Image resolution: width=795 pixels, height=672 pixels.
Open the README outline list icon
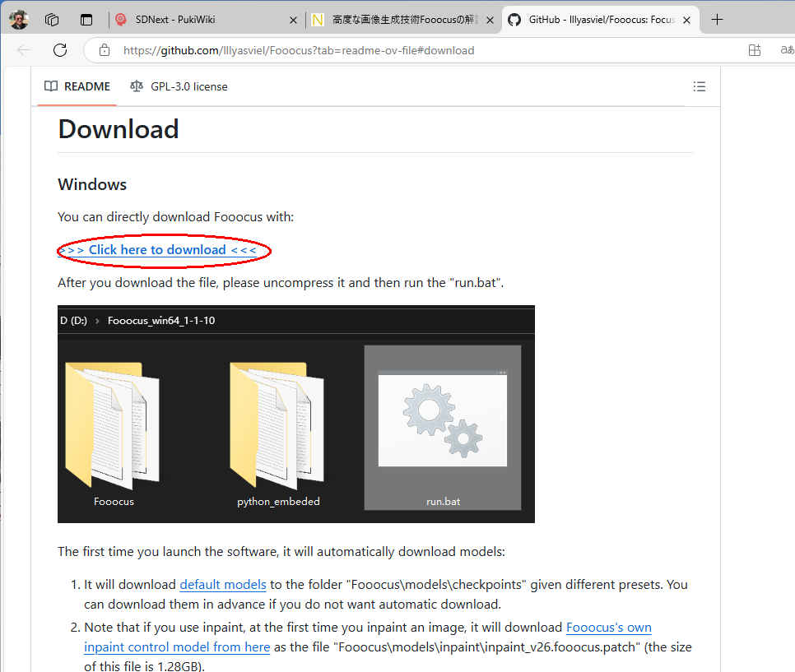pyautogui.click(x=700, y=86)
